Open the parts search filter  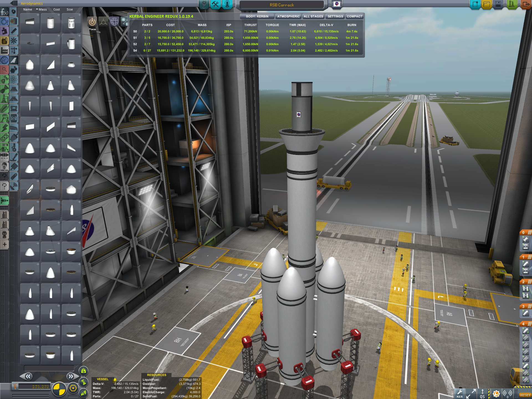click(x=4, y=70)
